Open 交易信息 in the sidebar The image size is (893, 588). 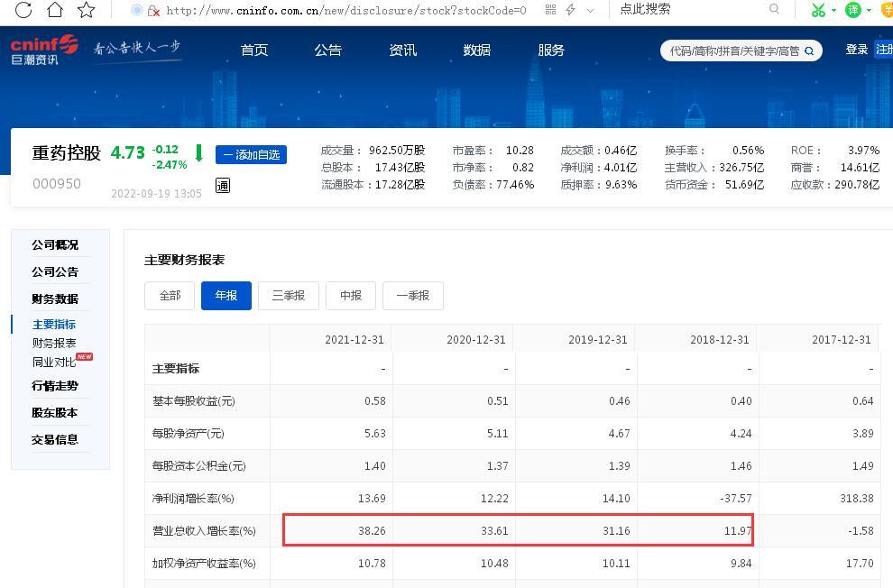[55, 439]
